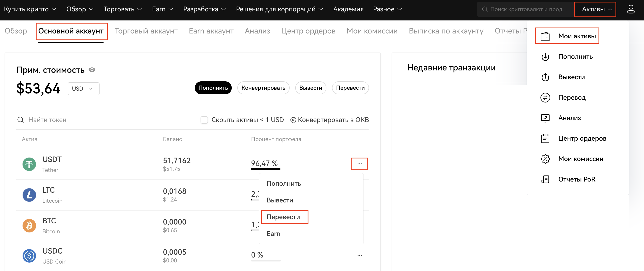Click the LTC balance 0,0168
This screenshot has width=644, height=271.
coord(174,191)
